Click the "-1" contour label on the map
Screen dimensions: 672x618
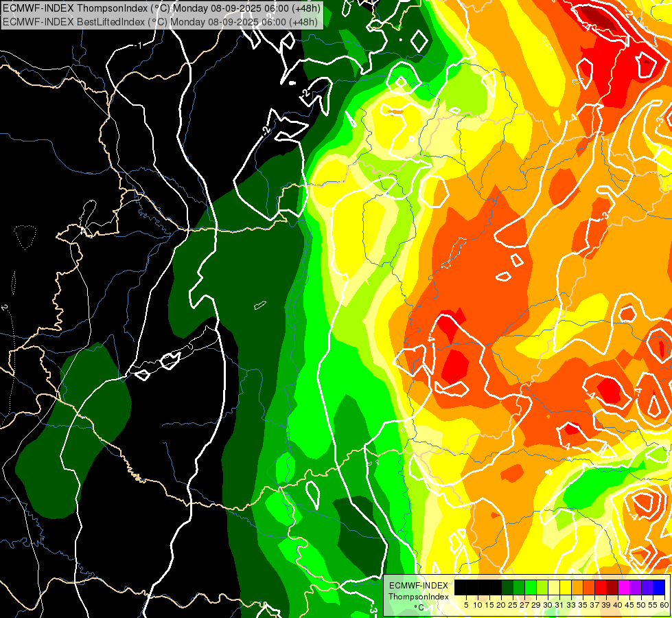click(x=138, y=45)
